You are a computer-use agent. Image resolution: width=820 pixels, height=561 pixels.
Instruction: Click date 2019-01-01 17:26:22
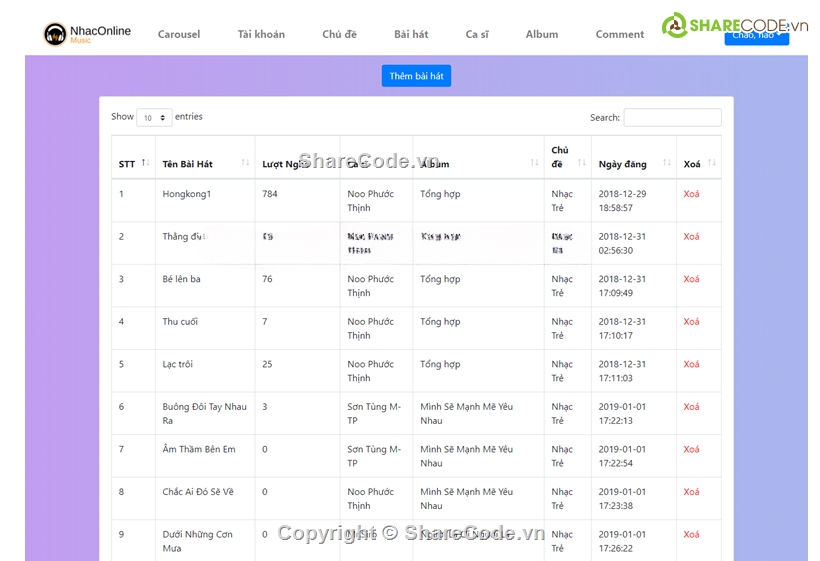[622, 541]
